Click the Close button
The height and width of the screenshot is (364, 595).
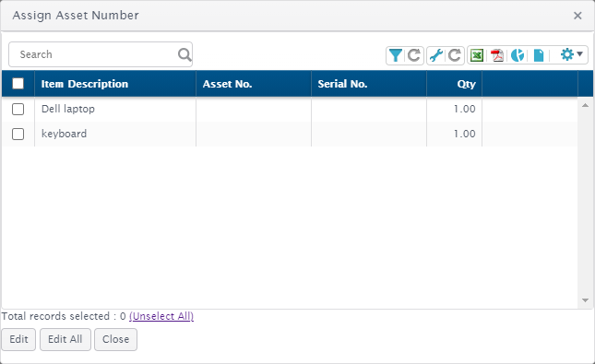pos(115,339)
